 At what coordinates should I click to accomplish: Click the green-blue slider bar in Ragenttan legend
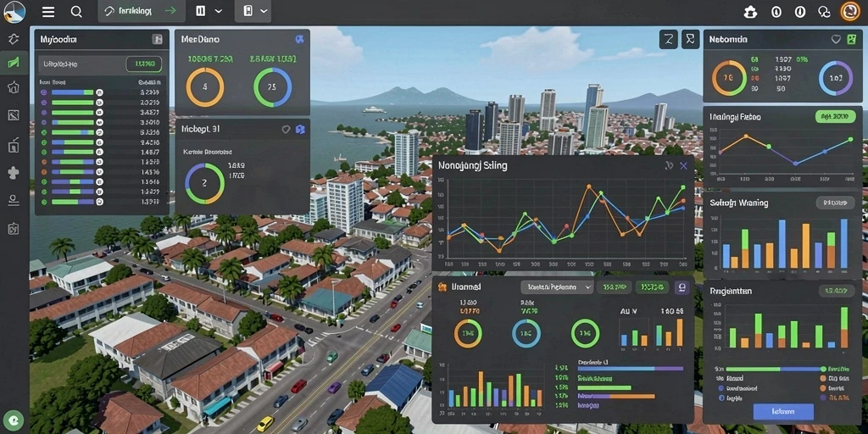[x=774, y=370]
